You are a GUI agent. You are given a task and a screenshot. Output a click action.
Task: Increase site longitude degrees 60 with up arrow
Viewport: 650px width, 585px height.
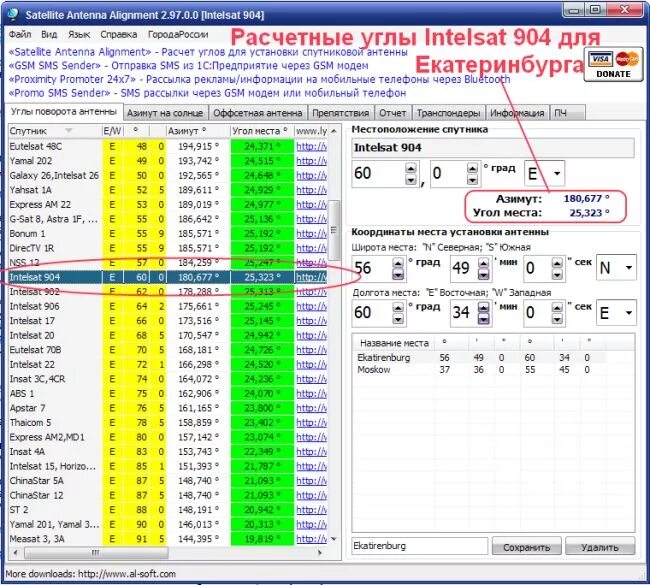point(398,307)
